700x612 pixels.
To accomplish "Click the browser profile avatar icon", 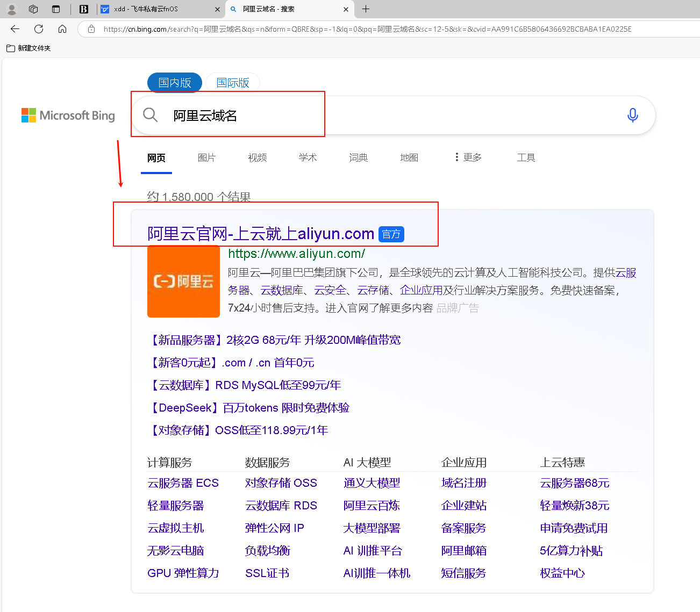I will coord(11,9).
